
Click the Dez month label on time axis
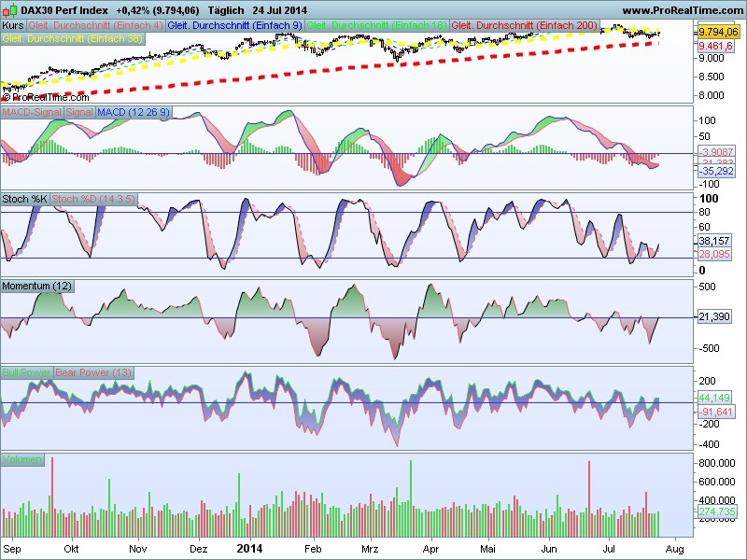(x=198, y=549)
